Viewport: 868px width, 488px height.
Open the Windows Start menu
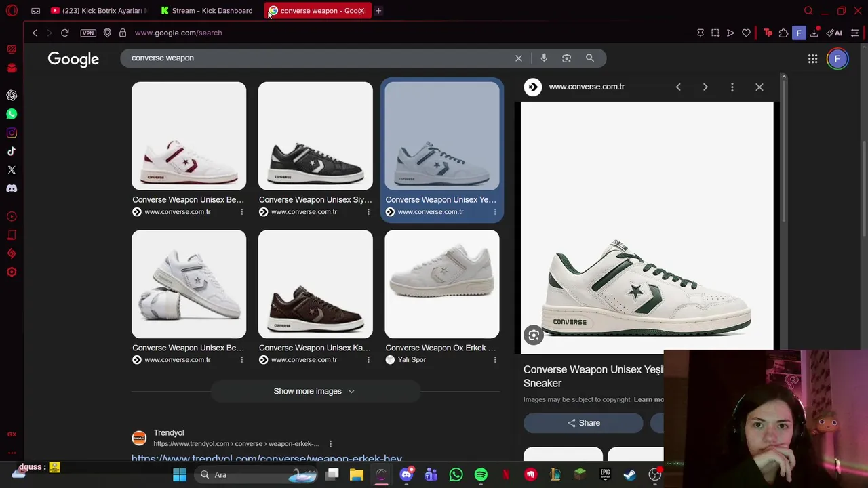click(x=180, y=475)
